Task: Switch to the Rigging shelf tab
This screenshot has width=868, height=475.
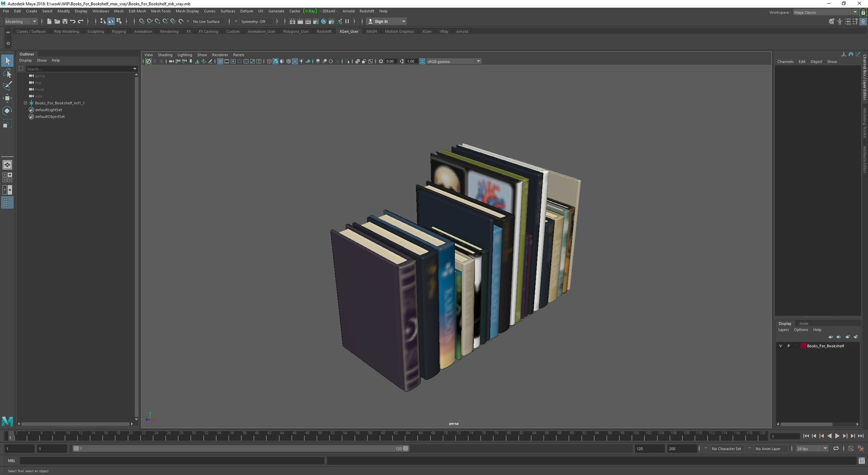Action: [119, 32]
